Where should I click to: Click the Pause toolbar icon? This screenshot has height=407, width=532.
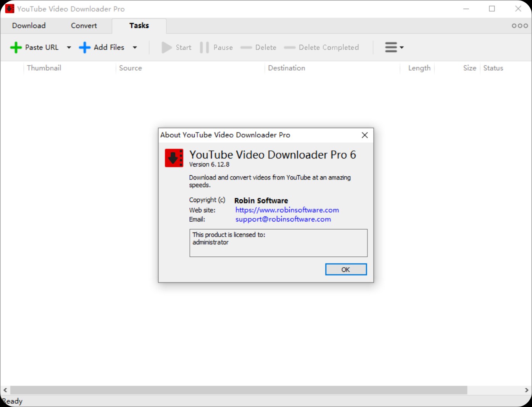point(205,47)
